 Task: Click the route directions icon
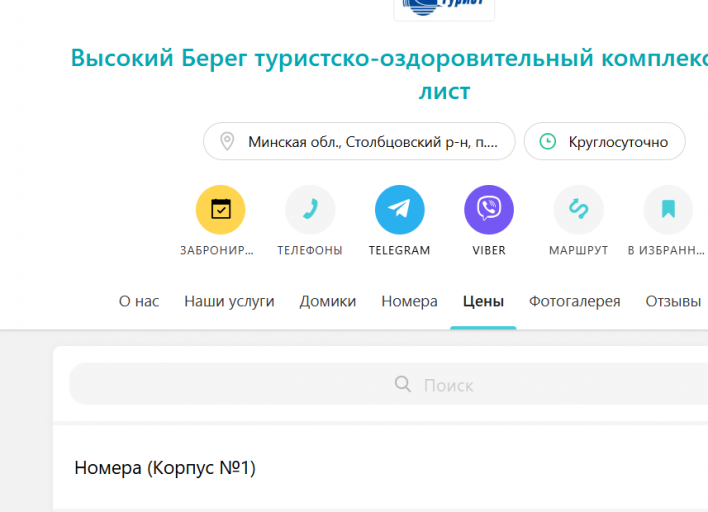pos(578,209)
